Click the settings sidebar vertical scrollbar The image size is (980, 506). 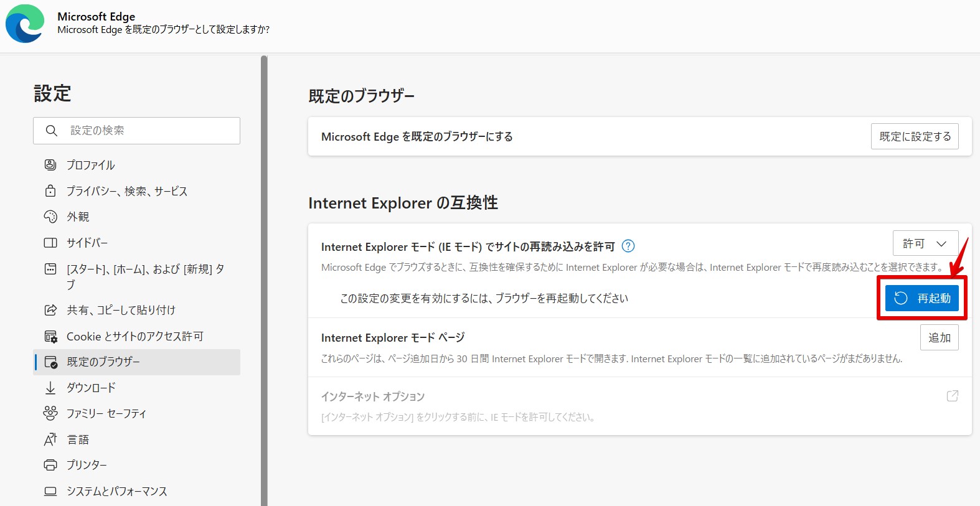pyautogui.click(x=264, y=280)
